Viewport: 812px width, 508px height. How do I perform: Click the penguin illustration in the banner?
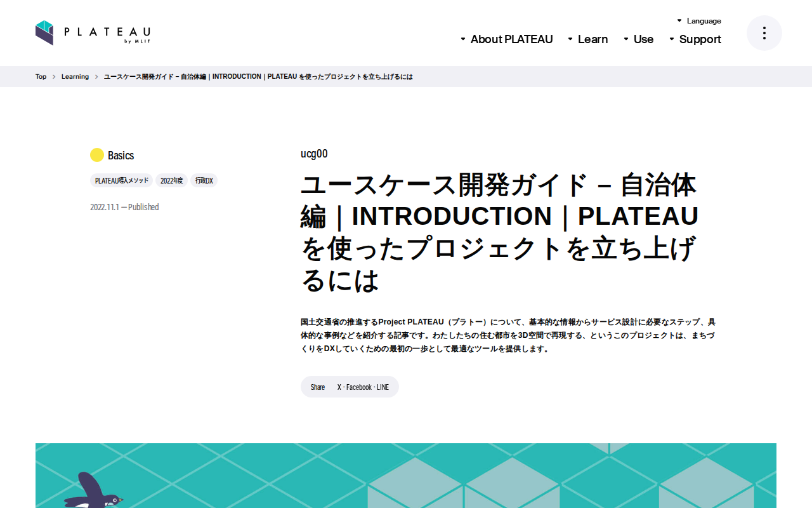click(x=93, y=490)
